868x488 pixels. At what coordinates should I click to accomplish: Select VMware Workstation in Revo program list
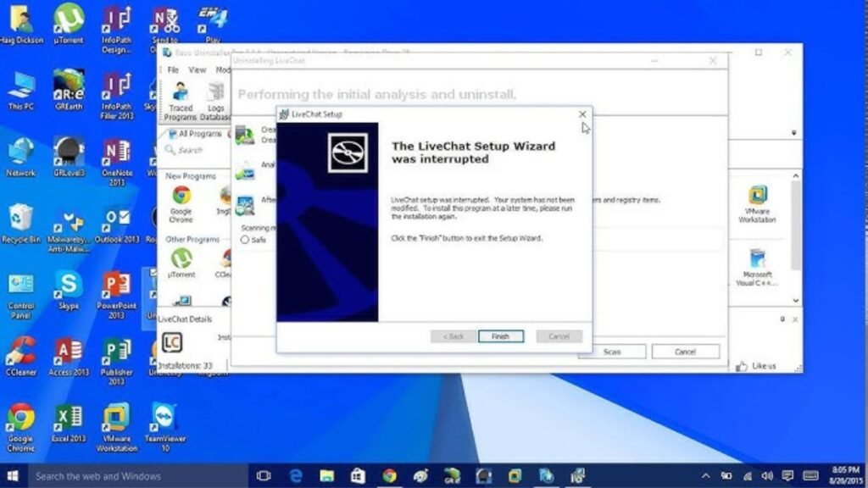757,204
